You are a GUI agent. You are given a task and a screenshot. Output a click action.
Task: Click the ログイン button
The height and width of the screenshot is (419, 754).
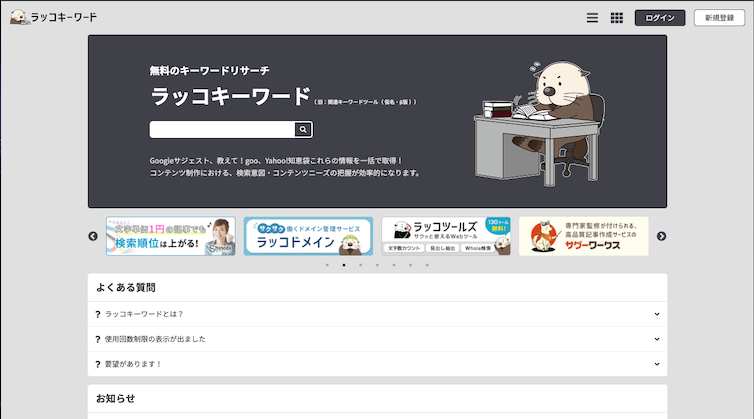point(660,18)
